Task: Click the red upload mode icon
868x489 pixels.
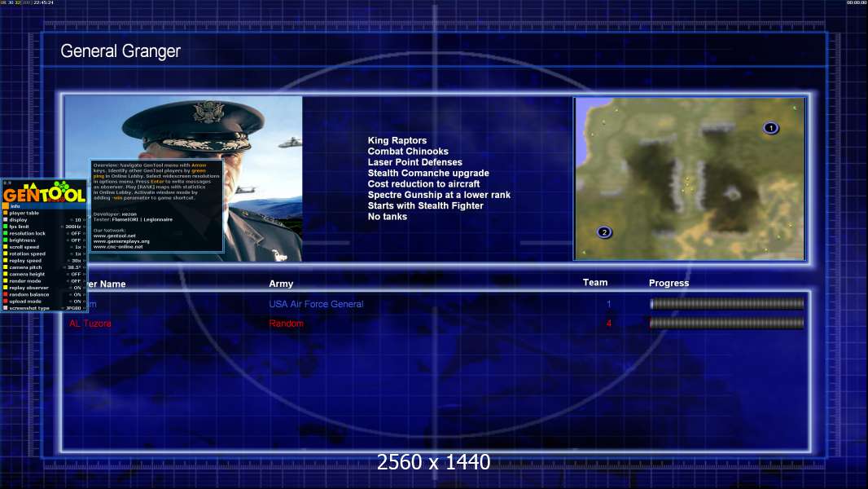Action: pos(5,301)
